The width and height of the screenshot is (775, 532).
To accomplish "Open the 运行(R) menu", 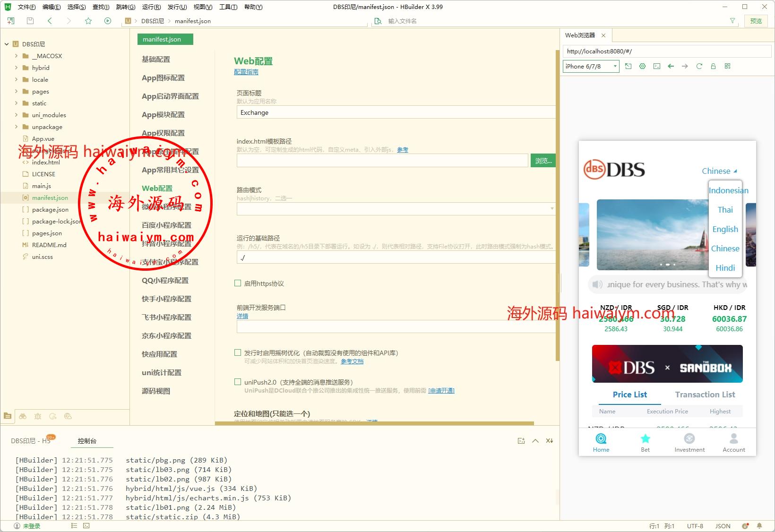I will (x=151, y=7).
